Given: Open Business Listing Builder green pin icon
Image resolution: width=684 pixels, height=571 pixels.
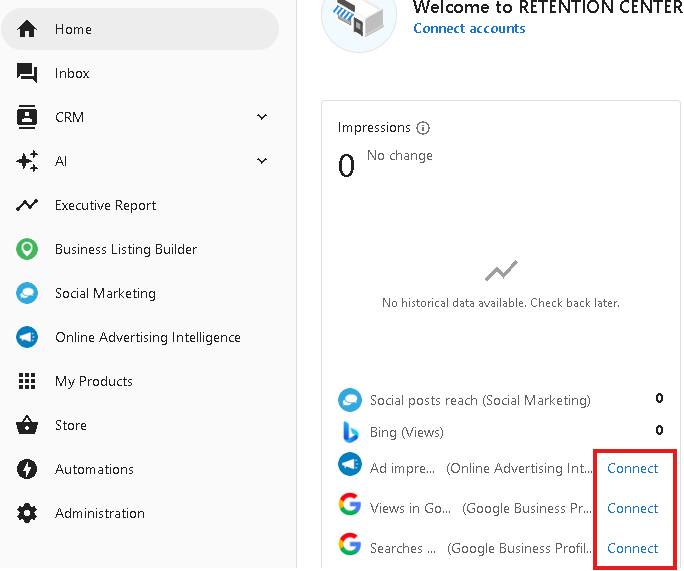Looking at the screenshot, I should (x=27, y=249).
